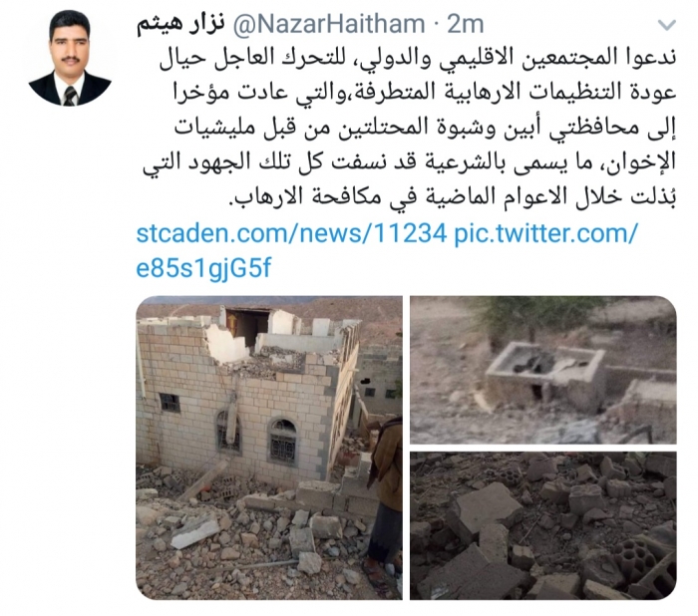Click tweet line starting ندعوا المجتمعين
This screenshot has width=698, height=616.
tap(418, 59)
